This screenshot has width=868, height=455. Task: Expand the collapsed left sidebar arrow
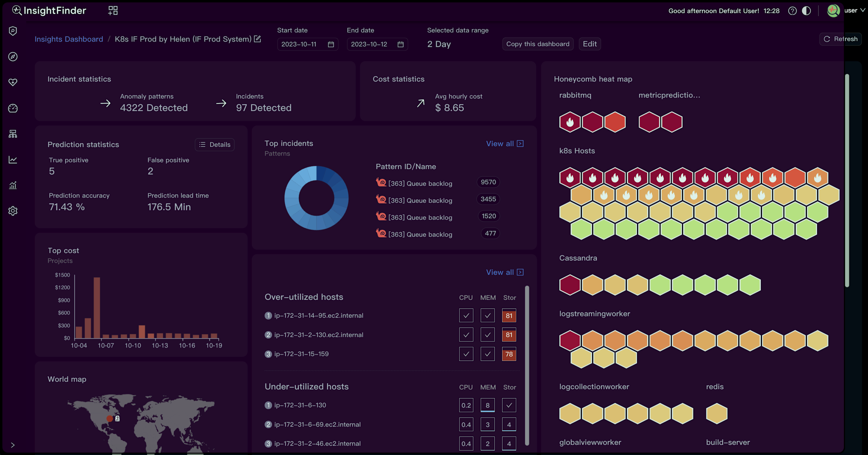click(x=13, y=445)
